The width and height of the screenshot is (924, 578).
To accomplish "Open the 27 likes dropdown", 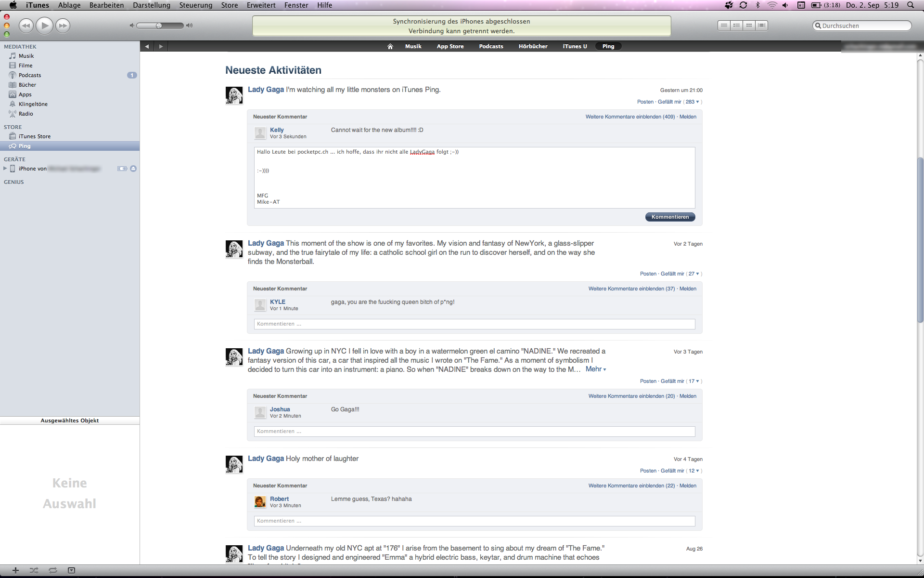I will click(693, 274).
